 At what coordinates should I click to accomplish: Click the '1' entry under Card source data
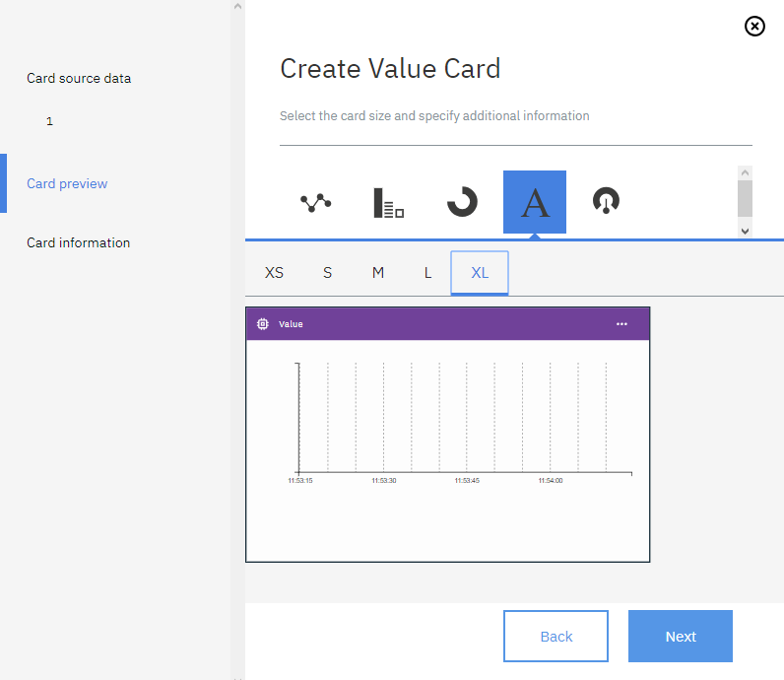click(x=49, y=121)
